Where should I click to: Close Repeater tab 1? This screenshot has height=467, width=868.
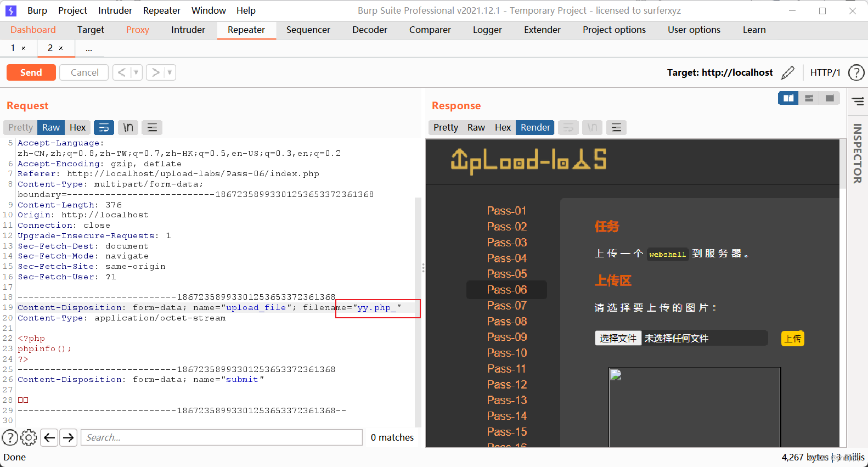pyautogui.click(x=24, y=48)
